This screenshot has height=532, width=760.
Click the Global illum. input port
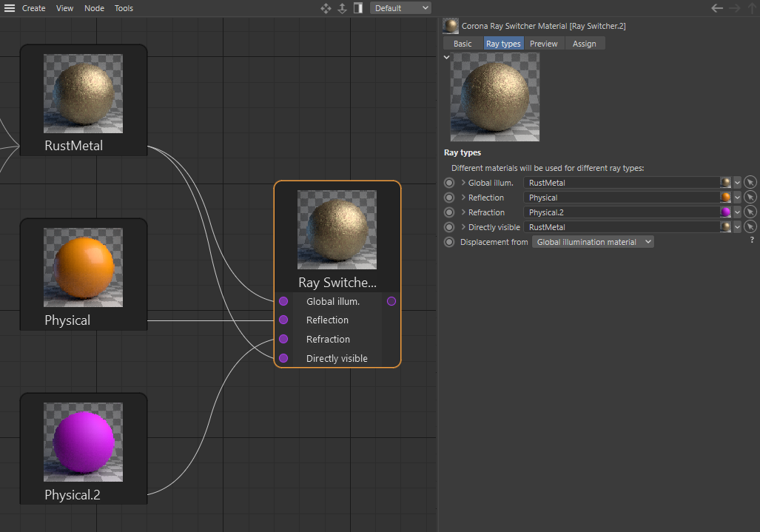click(283, 301)
